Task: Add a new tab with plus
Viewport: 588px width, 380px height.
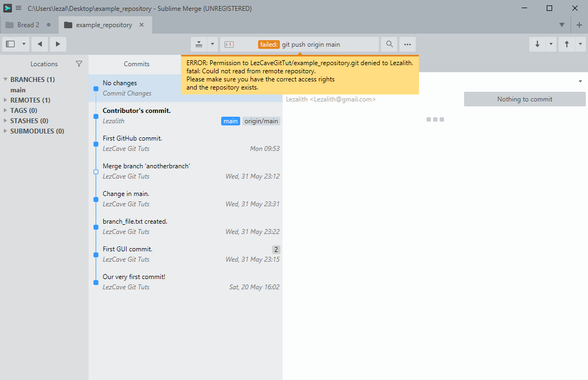Action: (x=579, y=25)
